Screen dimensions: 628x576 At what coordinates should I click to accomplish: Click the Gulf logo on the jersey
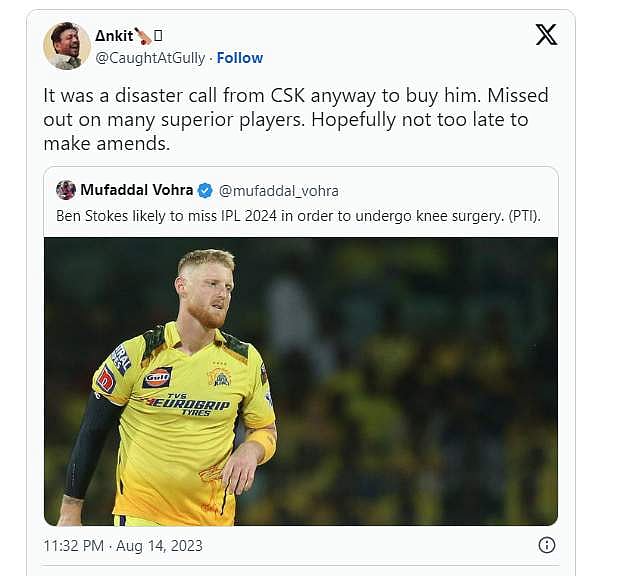pyautogui.click(x=157, y=377)
